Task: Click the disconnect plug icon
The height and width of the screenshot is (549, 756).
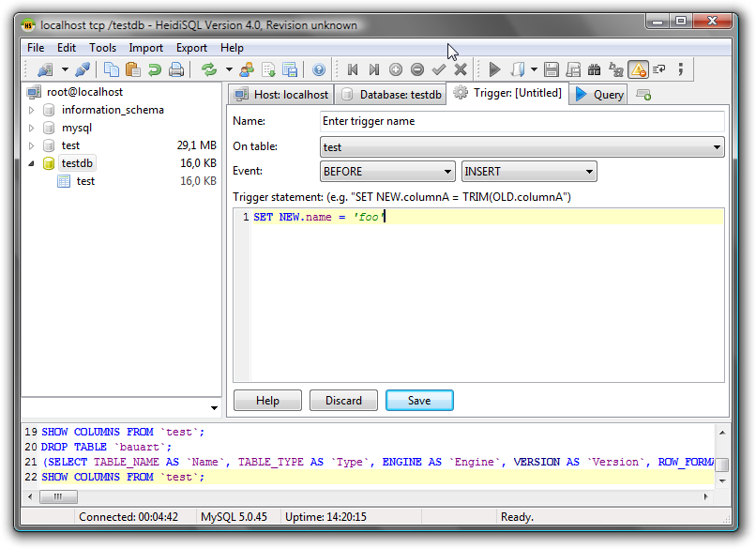Action: click(x=83, y=70)
